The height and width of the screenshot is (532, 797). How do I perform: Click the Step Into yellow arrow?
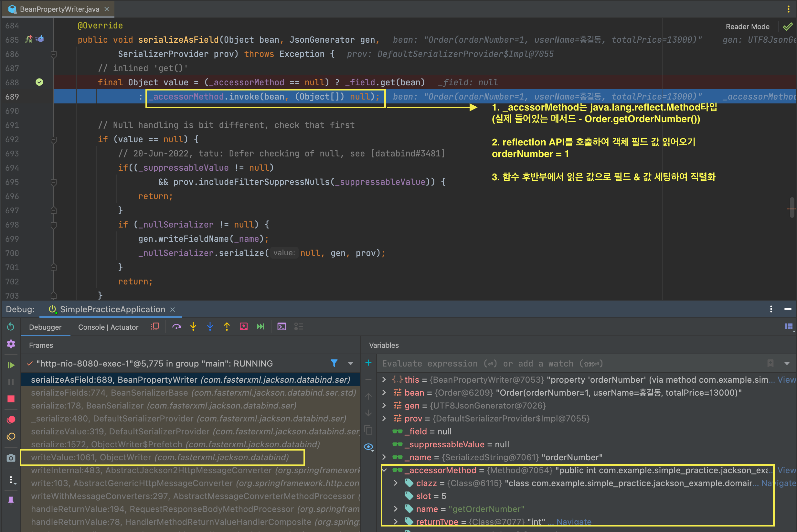[193, 327]
